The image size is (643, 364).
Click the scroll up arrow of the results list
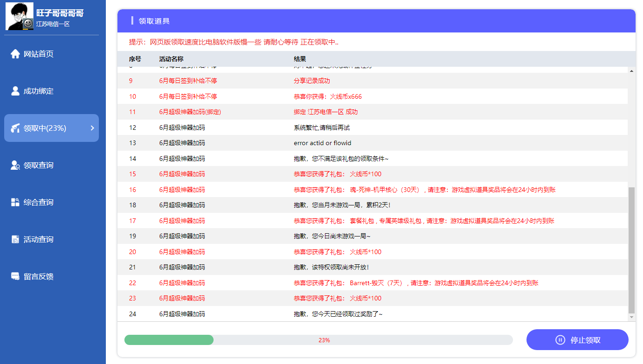pyautogui.click(x=631, y=71)
